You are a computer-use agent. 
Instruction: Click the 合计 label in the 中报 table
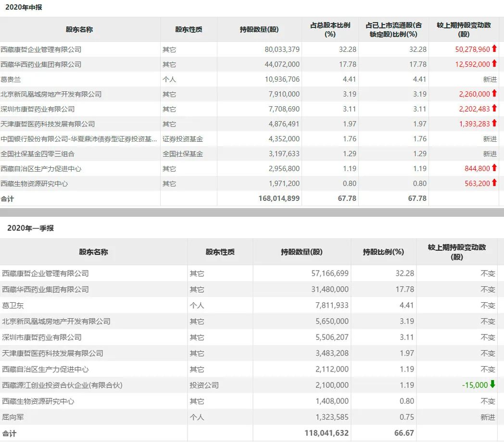[x=7, y=199]
